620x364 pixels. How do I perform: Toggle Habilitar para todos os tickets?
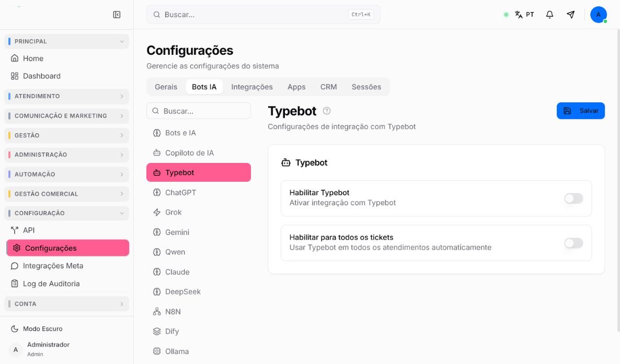pos(573,243)
